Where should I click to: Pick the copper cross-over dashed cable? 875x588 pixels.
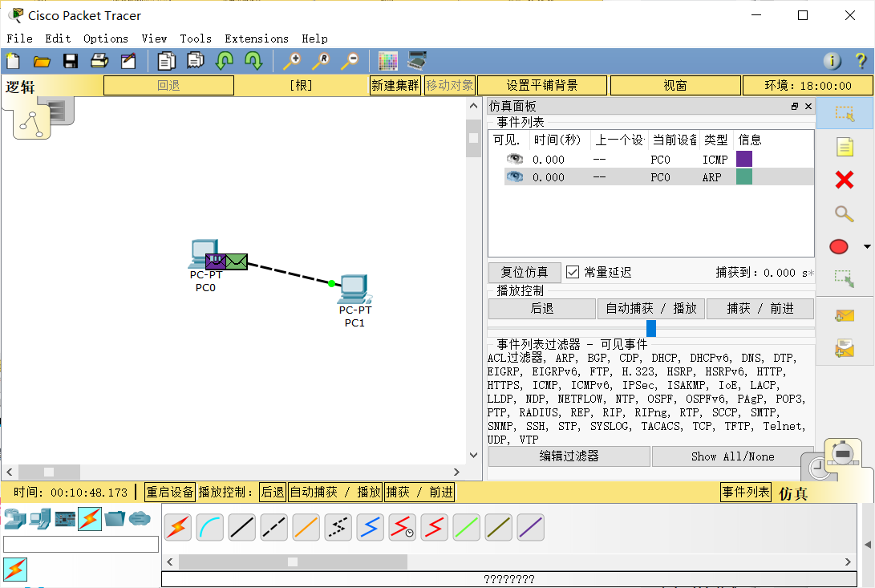pyautogui.click(x=274, y=527)
